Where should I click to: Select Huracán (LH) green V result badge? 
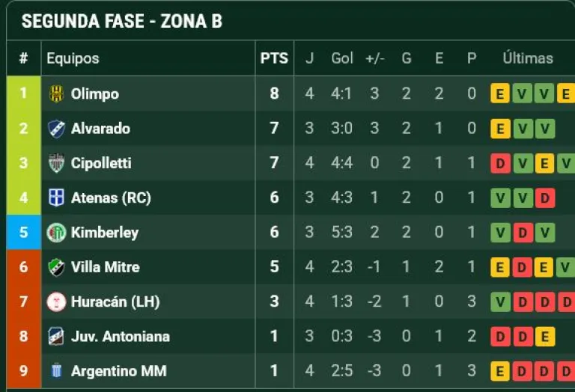(500, 302)
